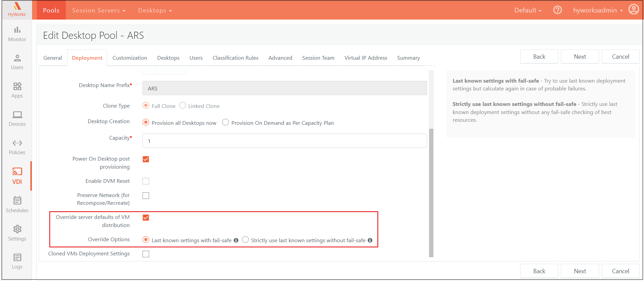
Task: Uncheck Power On Desktop post provisioning
Action: click(146, 159)
